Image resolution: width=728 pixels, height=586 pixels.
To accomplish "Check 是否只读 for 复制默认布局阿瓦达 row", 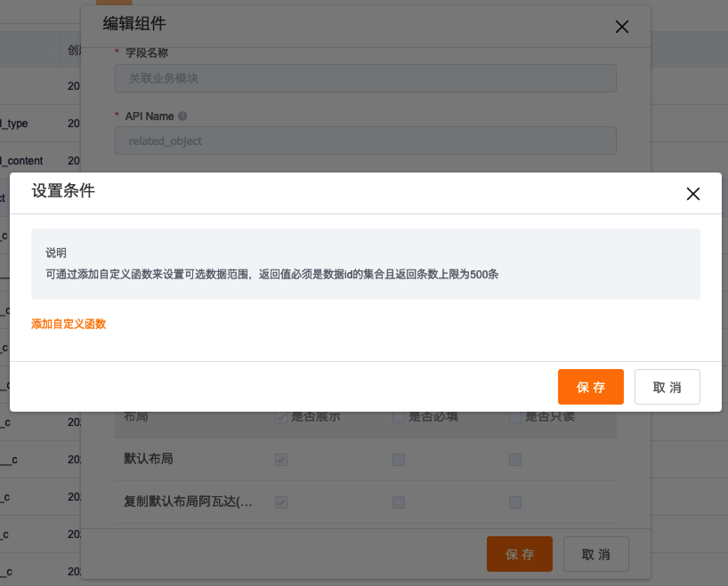I will pyautogui.click(x=515, y=502).
